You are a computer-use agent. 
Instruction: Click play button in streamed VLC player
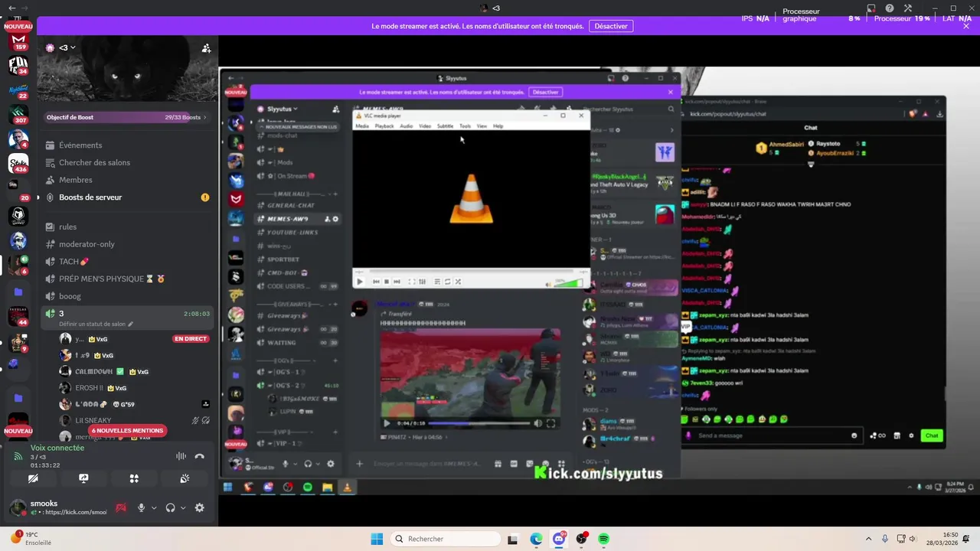pyautogui.click(x=360, y=282)
